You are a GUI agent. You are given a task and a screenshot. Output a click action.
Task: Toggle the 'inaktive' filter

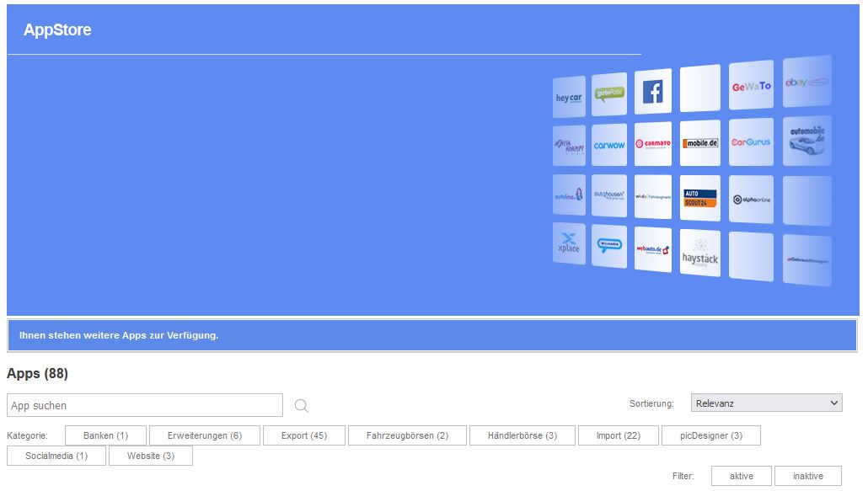(808, 476)
